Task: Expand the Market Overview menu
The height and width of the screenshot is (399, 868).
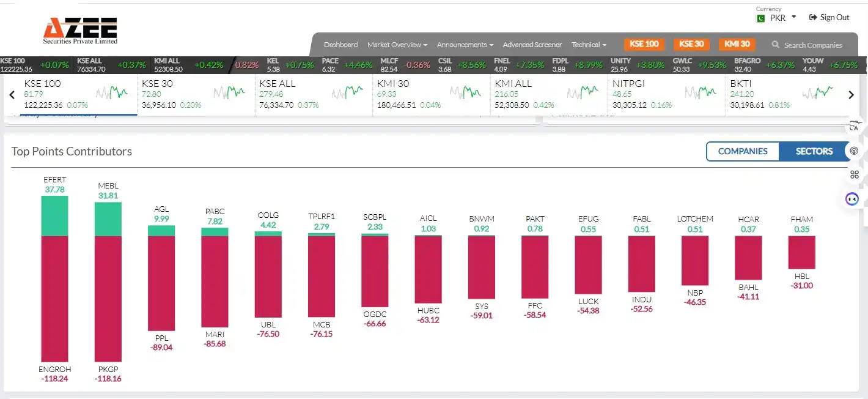Action: click(x=397, y=45)
